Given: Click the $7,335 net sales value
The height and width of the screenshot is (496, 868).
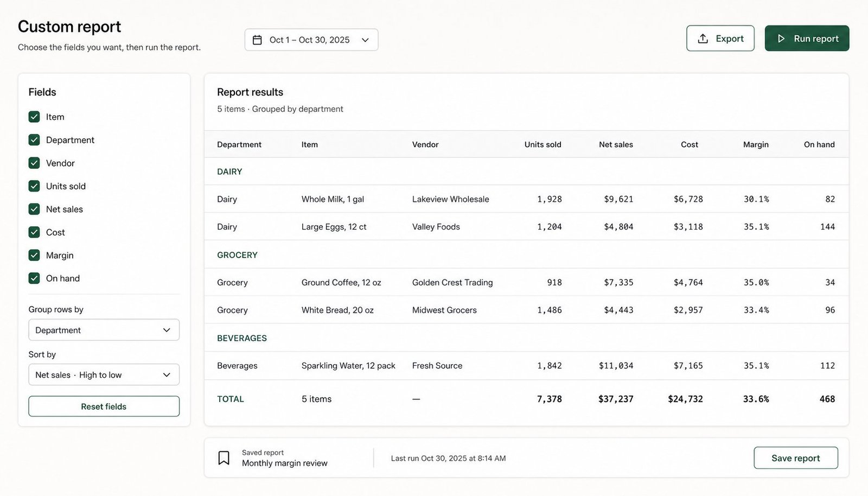Looking at the screenshot, I should [618, 283].
